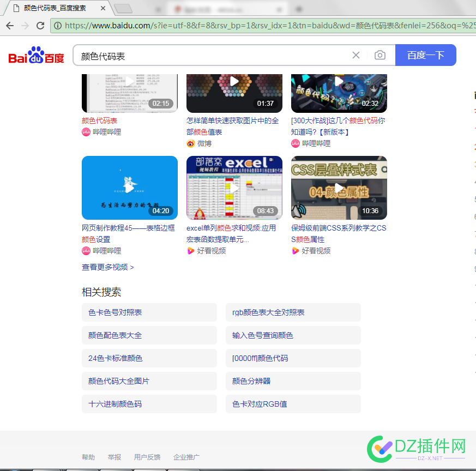
Task: Play the 02:32 300大作战 video thumbnail
Action: coord(339,93)
